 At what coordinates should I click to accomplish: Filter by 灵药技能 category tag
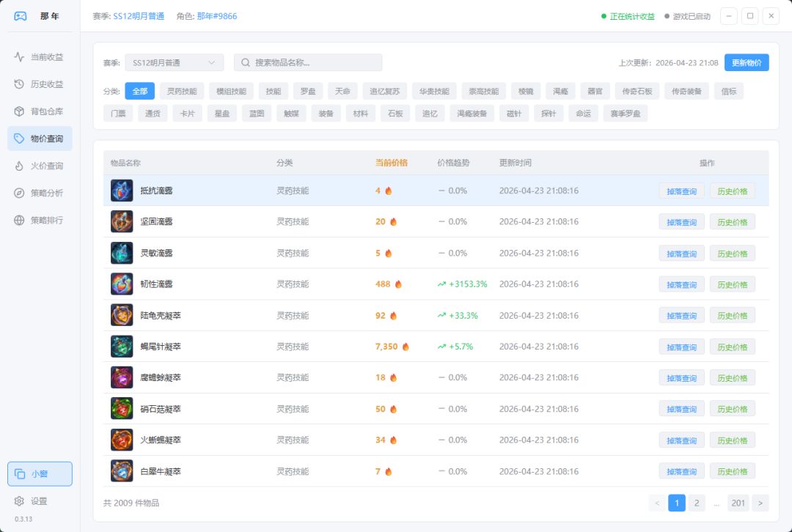[181, 92]
